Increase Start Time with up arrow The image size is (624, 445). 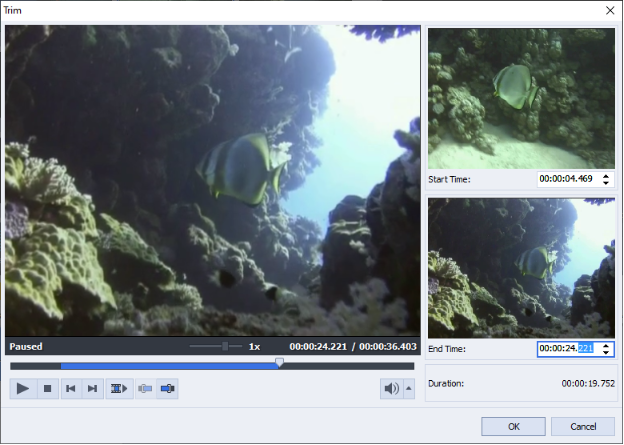[x=606, y=176]
